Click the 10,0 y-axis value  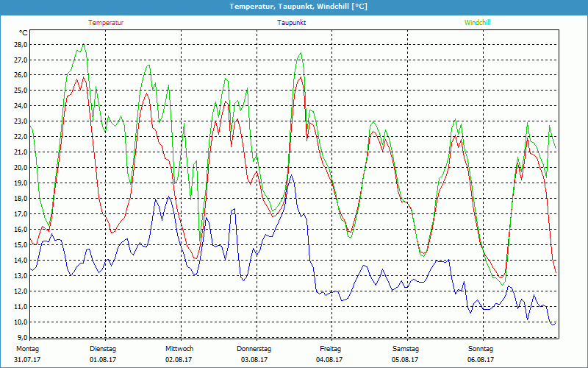click(x=21, y=322)
